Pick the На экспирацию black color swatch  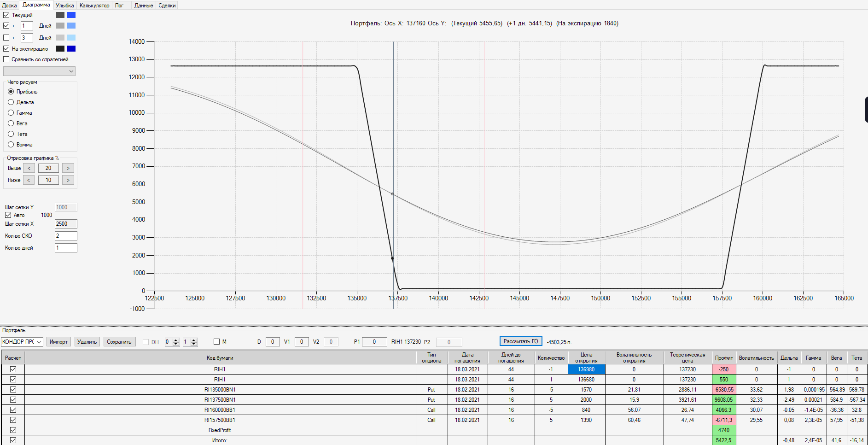tap(60, 48)
